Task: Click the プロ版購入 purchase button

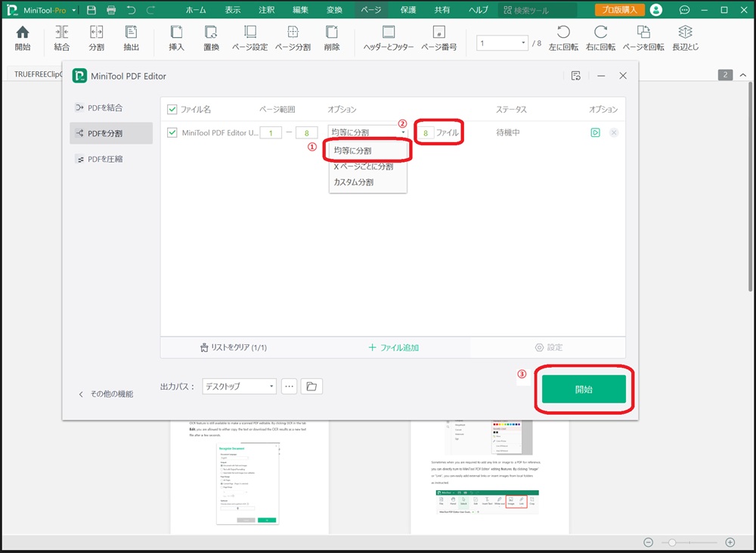Action: pyautogui.click(x=619, y=10)
